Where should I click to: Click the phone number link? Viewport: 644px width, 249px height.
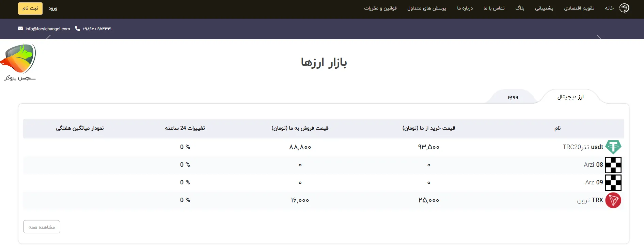pyautogui.click(x=97, y=29)
